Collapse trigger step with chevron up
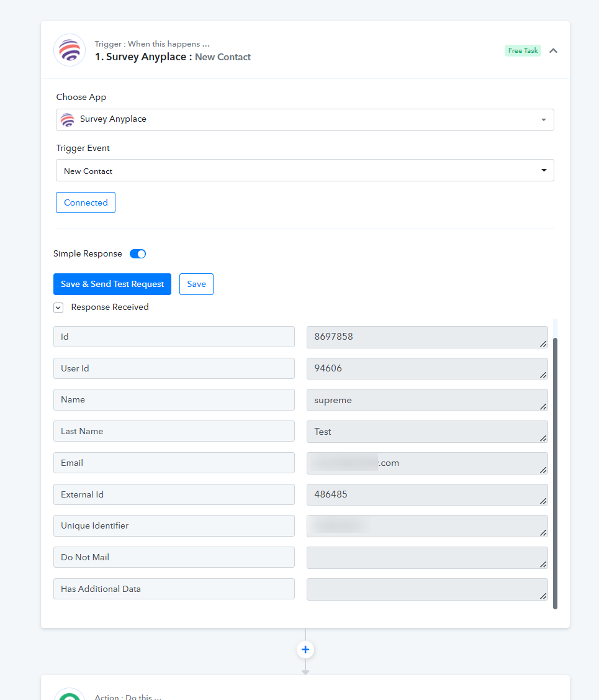This screenshot has width=599, height=700. pyautogui.click(x=553, y=50)
